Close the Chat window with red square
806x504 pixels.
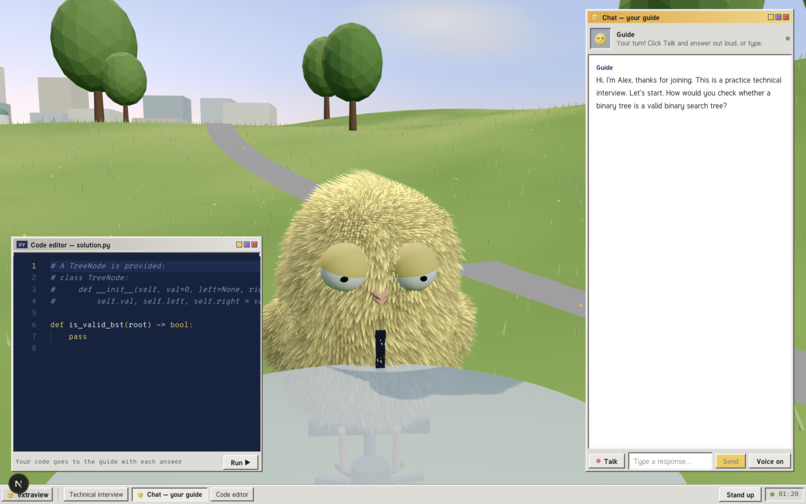[x=786, y=17]
